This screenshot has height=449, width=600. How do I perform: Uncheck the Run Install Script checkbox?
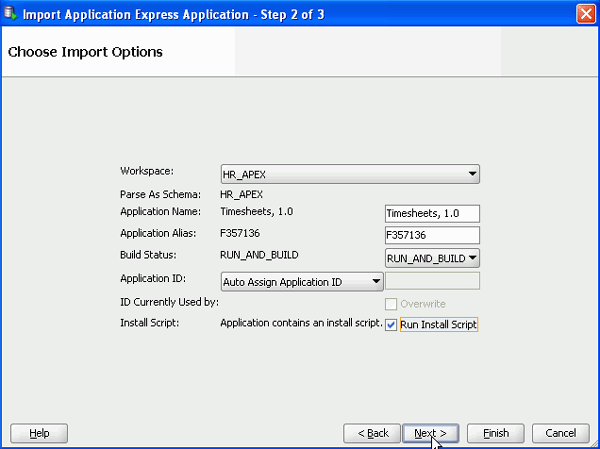pyautogui.click(x=391, y=325)
